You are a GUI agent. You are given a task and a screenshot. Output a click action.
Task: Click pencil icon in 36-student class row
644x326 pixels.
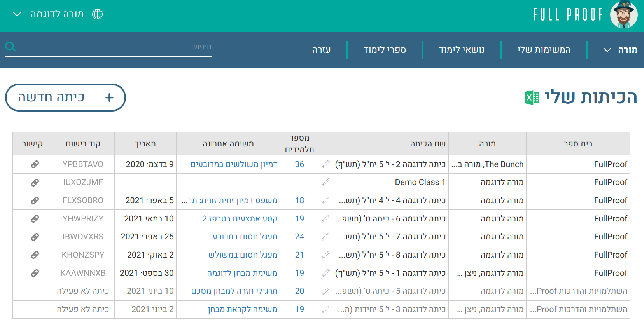pyautogui.click(x=325, y=164)
